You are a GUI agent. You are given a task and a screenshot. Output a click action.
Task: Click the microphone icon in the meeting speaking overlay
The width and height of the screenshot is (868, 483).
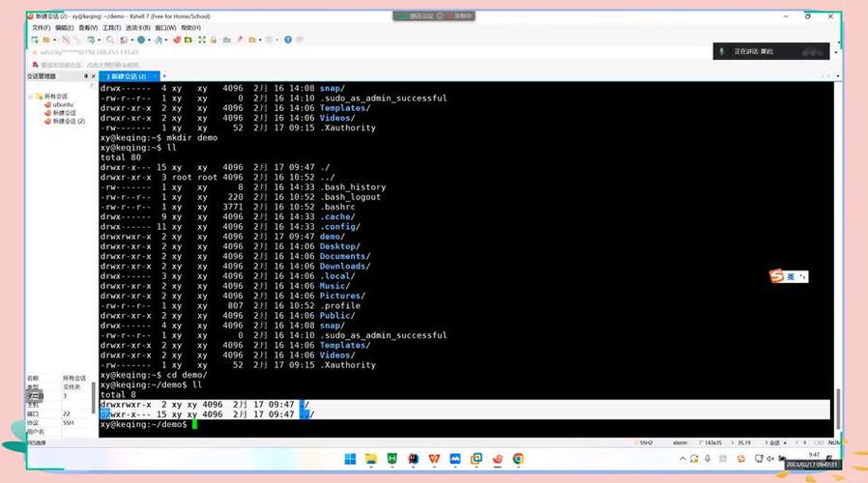[722, 51]
